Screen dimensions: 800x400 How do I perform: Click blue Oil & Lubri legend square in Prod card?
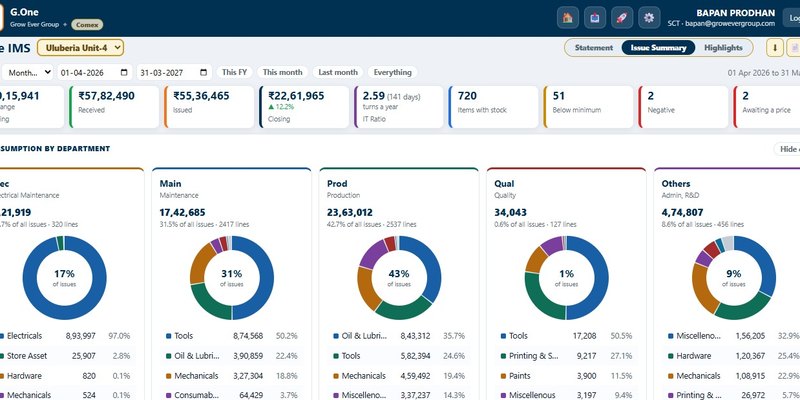[336, 336]
